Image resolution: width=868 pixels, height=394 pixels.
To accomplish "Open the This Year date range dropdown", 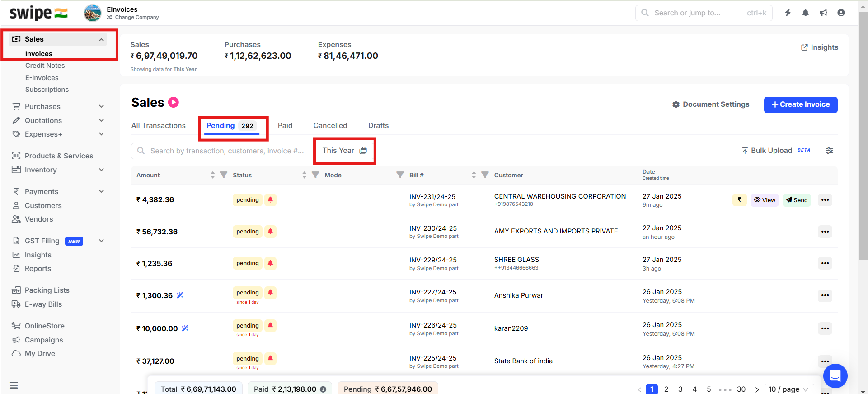I will click(344, 151).
